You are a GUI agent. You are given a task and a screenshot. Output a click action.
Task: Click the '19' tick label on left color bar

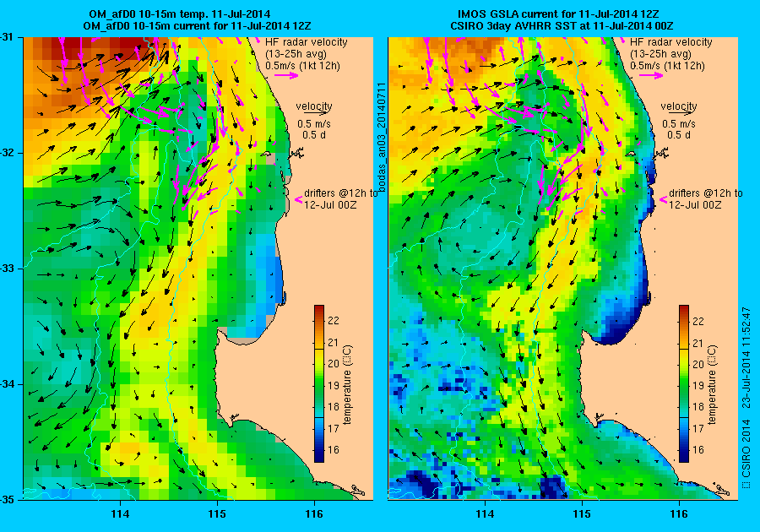coord(334,386)
